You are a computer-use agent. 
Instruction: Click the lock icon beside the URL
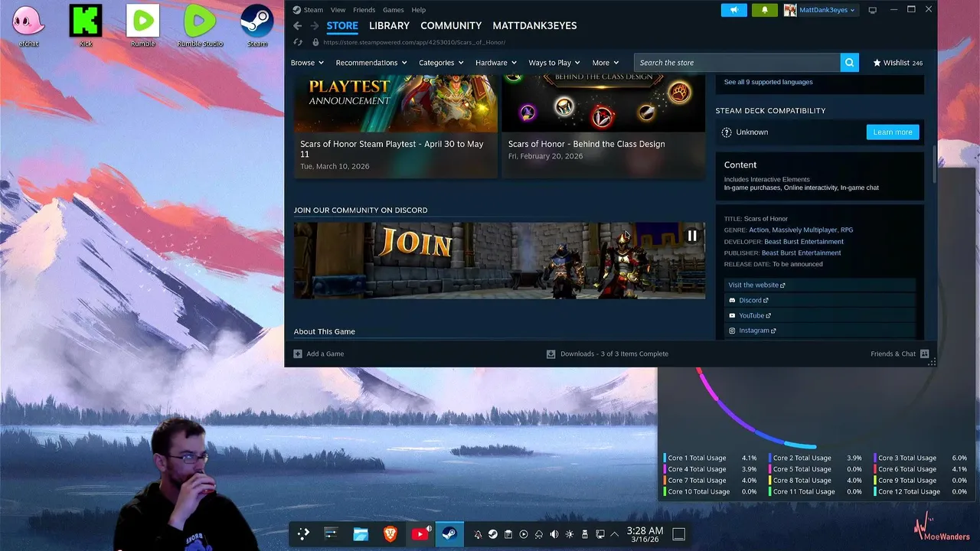pyautogui.click(x=315, y=42)
